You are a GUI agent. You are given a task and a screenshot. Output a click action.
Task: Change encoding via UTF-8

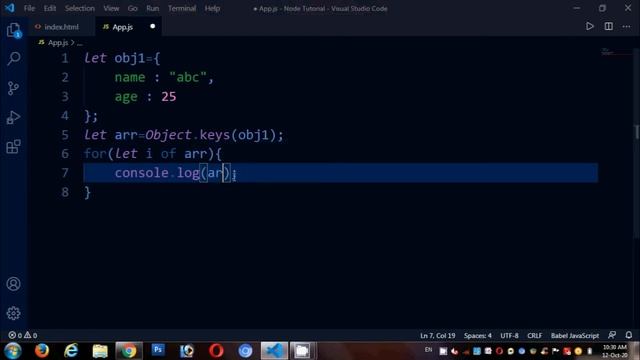point(509,336)
